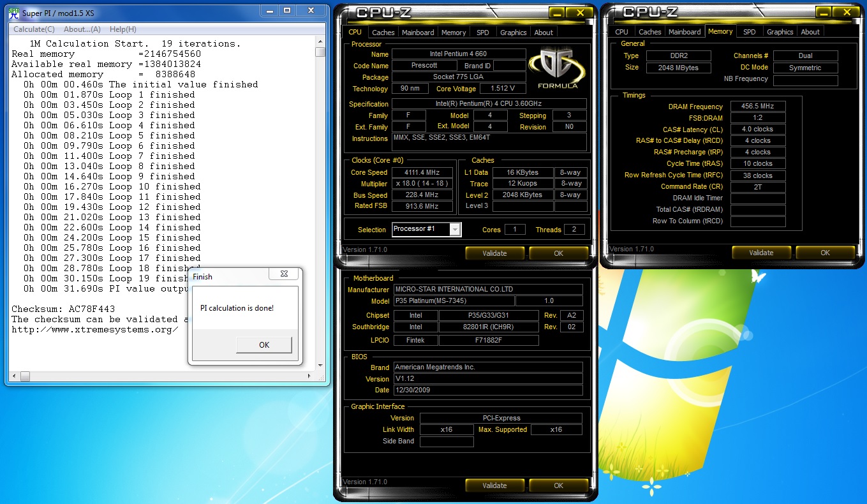Click the package value 'Socket 775 LGA'
This screenshot has height=504, width=867.
coord(459,77)
